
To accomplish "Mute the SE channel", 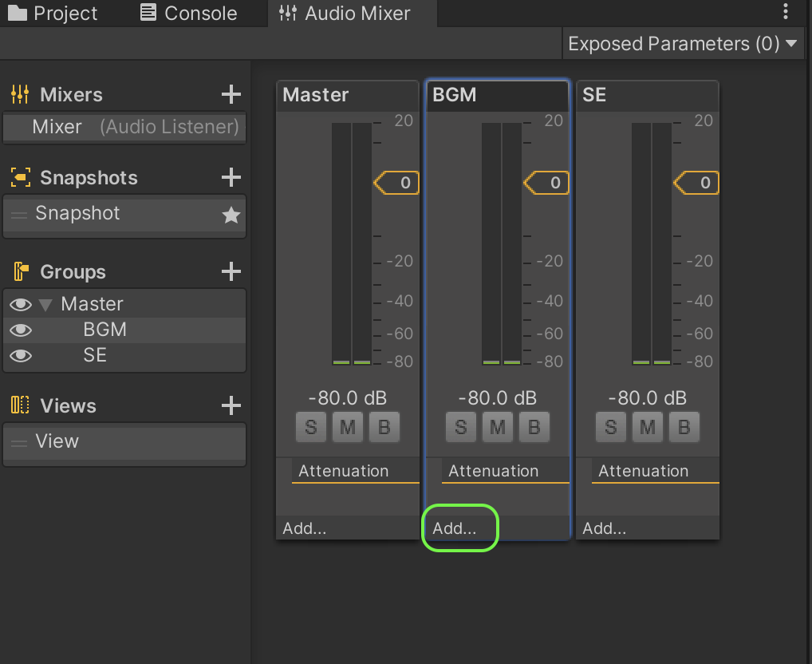I will 648,427.
